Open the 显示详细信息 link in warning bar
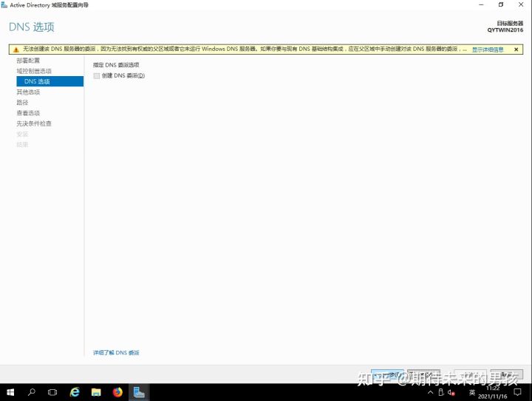The height and width of the screenshot is (401, 532). pos(488,49)
